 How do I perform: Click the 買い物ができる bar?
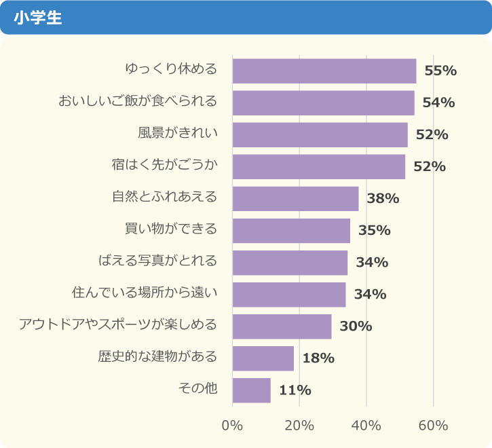pos(291,230)
